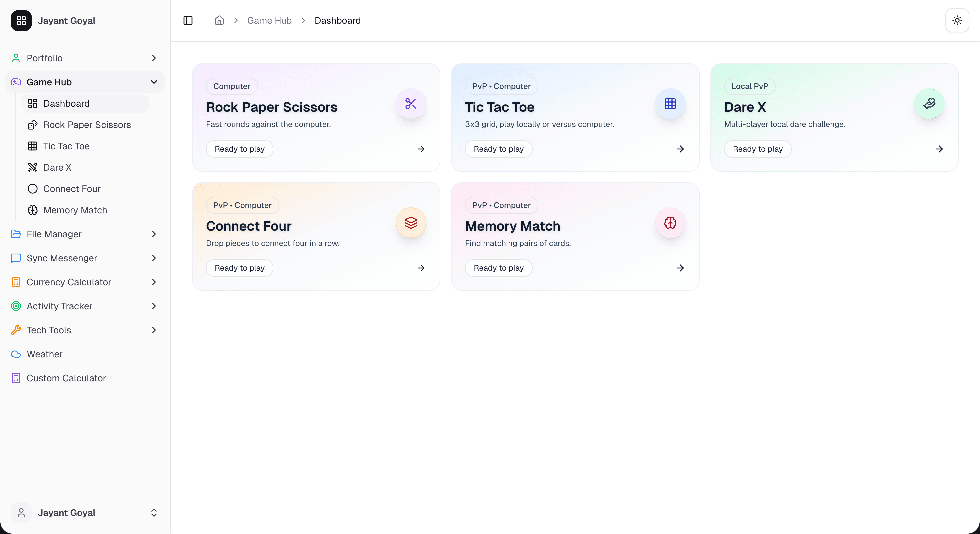
Task: Click the arrow on Tic Tac Toe card
Action: (x=680, y=149)
